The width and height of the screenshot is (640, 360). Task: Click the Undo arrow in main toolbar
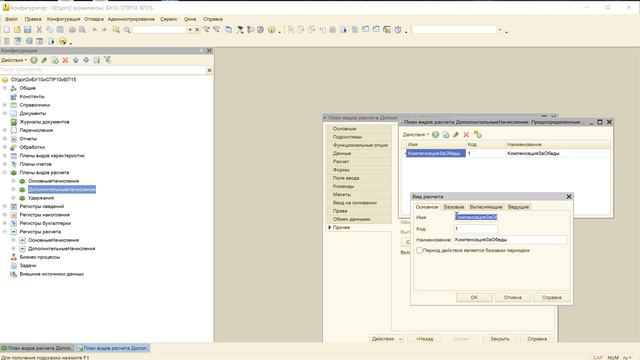[95, 30]
